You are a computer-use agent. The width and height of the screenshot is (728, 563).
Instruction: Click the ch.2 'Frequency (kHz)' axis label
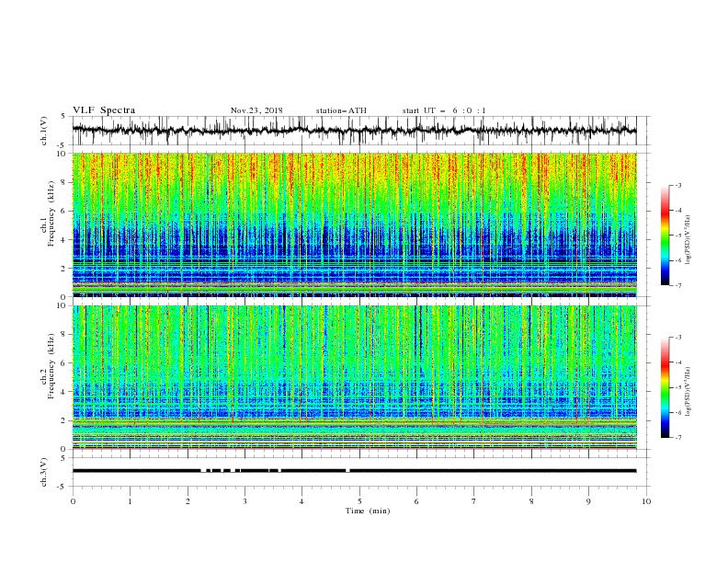[x=51, y=366]
